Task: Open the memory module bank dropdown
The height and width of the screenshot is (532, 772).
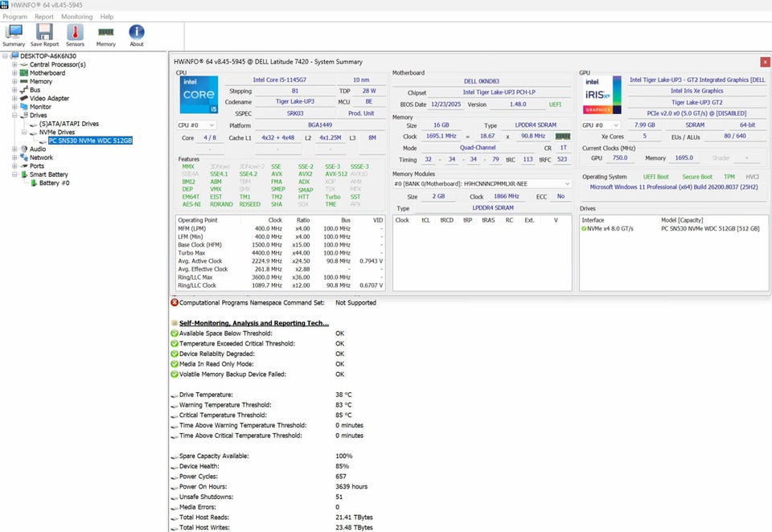Action: (x=482, y=184)
